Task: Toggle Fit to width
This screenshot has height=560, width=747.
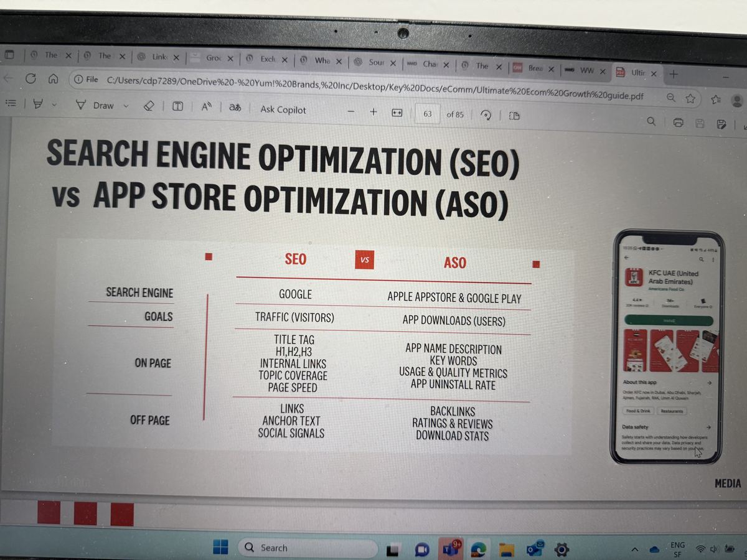Action: (x=397, y=113)
